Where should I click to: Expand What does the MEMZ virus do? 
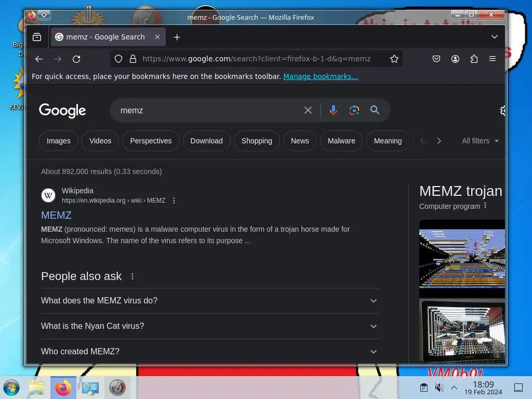(210, 301)
